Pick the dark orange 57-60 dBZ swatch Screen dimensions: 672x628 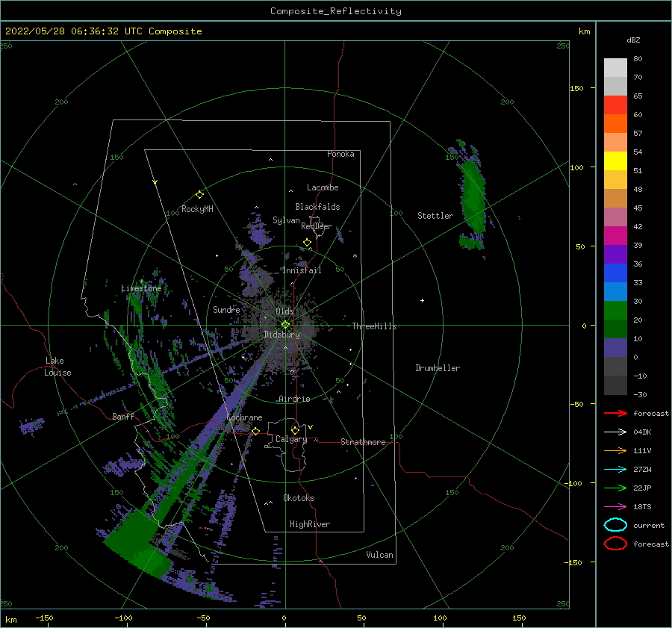[x=615, y=123]
